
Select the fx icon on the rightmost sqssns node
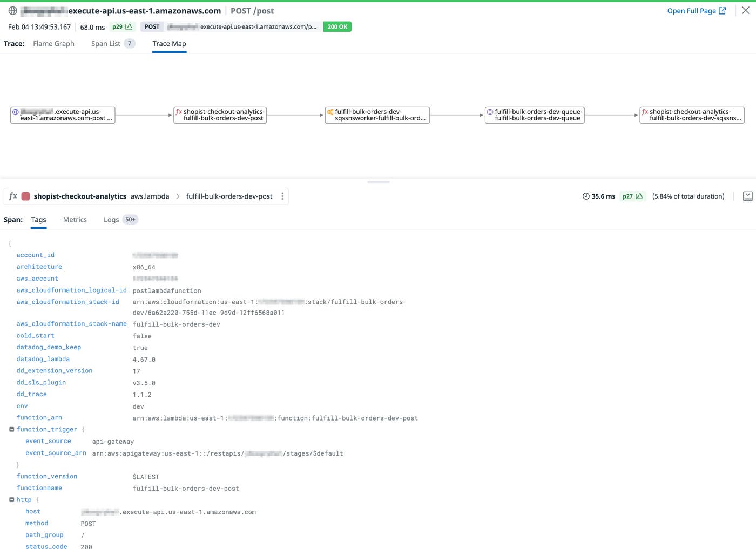coord(645,112)
